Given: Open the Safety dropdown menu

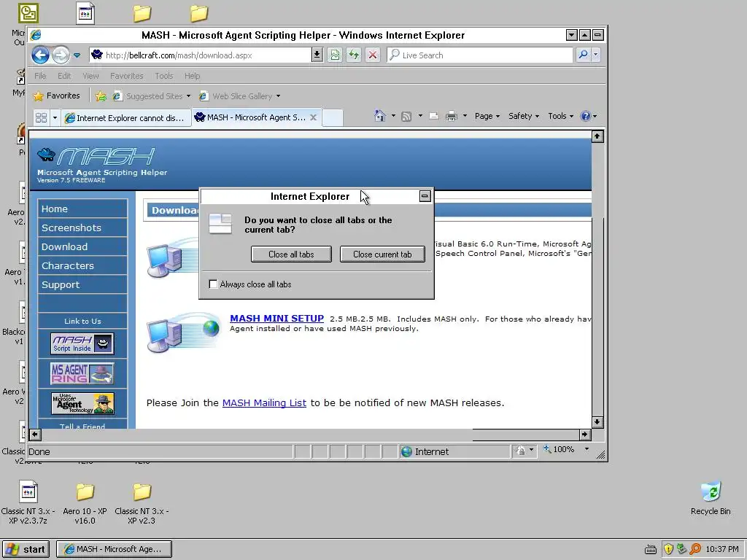Looking at the screenshot, I should coord(524,116).
